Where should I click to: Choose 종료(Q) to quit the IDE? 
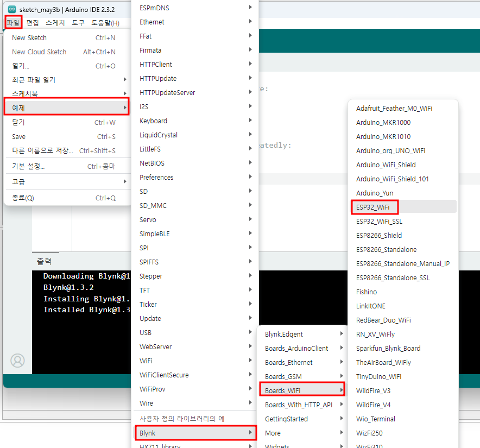pos(67,198)
